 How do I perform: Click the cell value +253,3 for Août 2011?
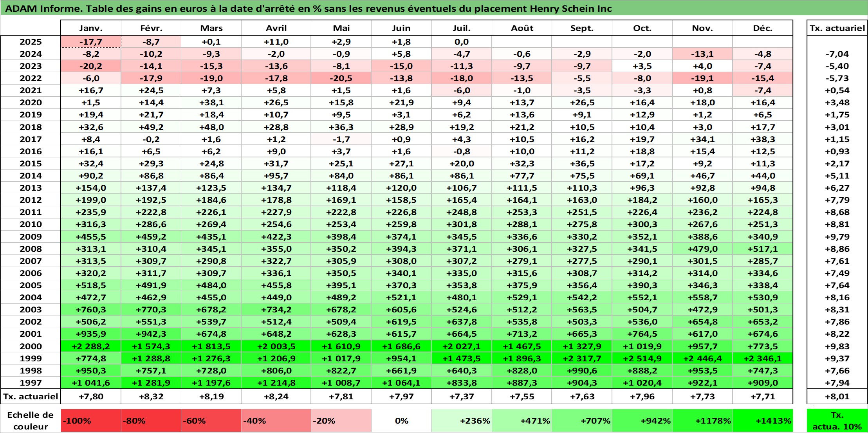click(x=522, y=212)
